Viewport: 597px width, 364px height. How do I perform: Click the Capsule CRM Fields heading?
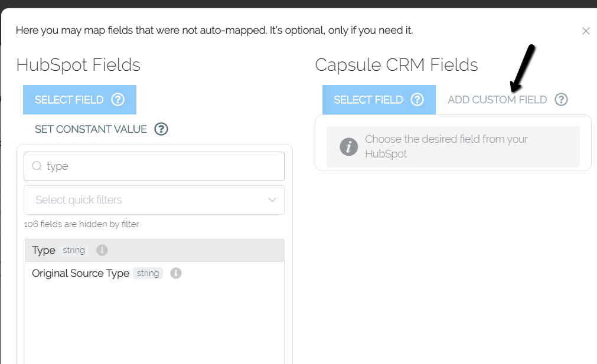click(396, 65)
